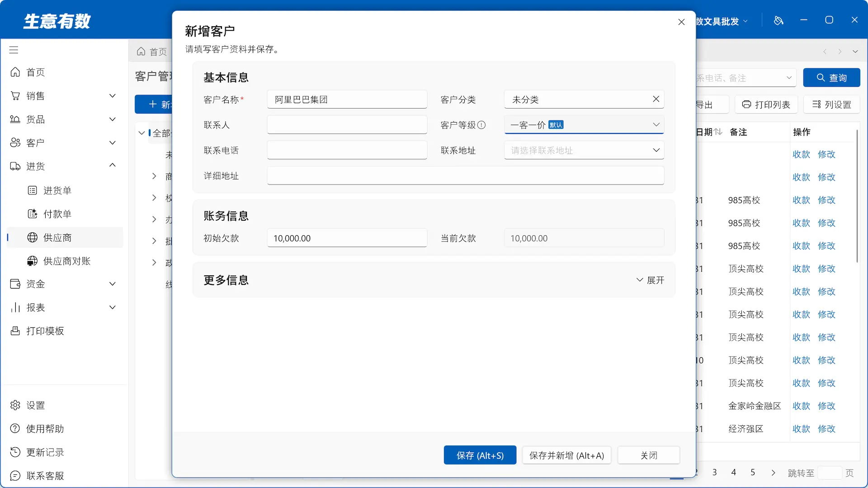This screenshot has height=488, width=868.
Task: Click 修改 link in 经济强区 row
Action: 826,429
